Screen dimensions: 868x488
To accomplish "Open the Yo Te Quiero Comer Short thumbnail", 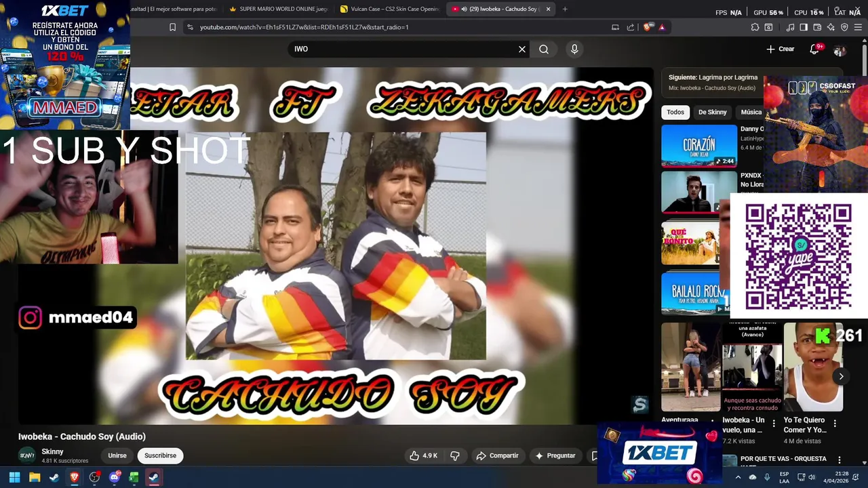I will pos(813,367).
